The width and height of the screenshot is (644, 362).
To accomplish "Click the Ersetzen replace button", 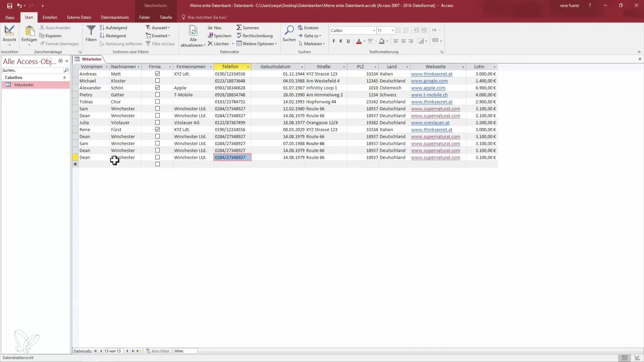I will coord(308,27).
